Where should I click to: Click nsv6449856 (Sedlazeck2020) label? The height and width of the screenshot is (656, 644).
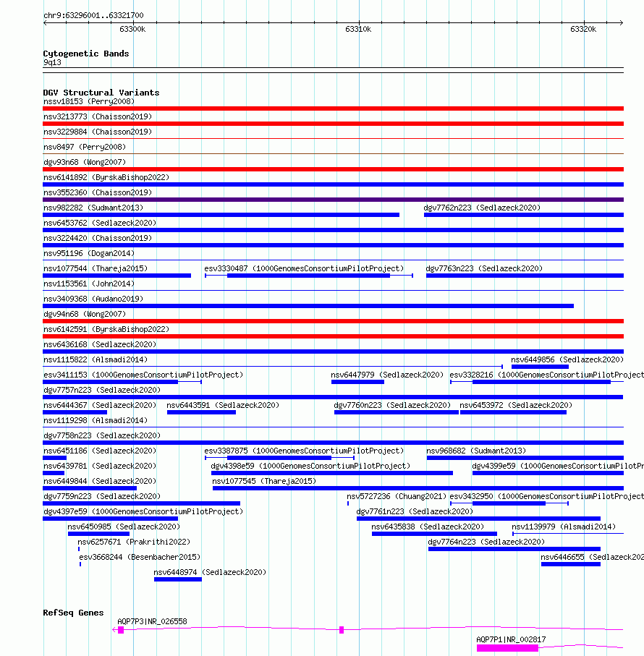(x=567, y=359)
